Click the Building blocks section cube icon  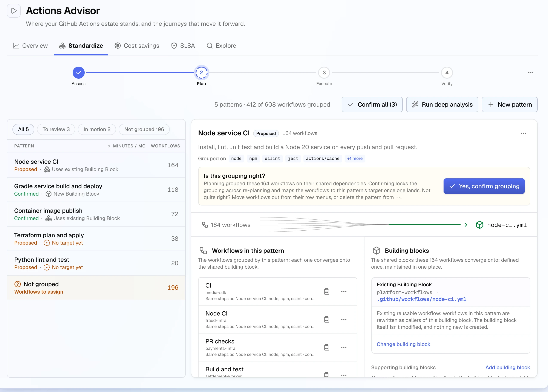coord(377,251)
